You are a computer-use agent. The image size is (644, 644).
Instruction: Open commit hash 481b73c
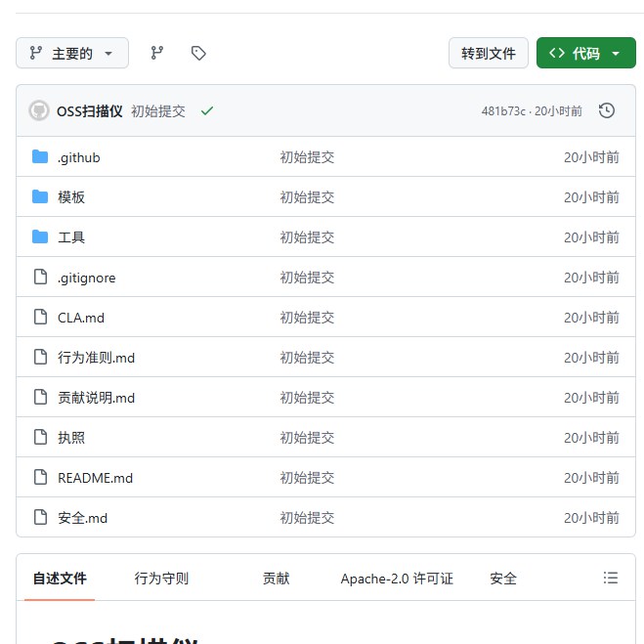(x=503, y=111)
